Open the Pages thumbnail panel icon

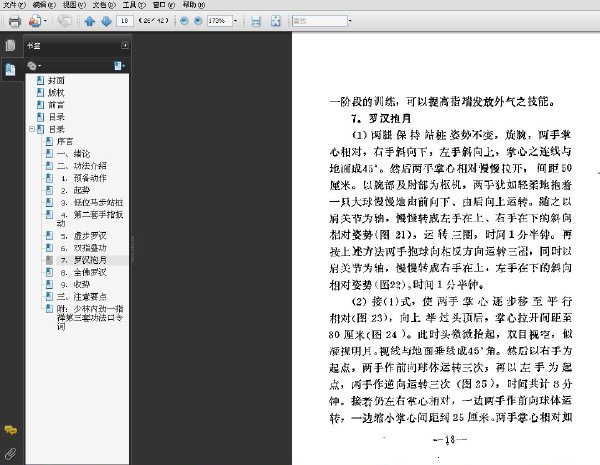click(10, 46)
